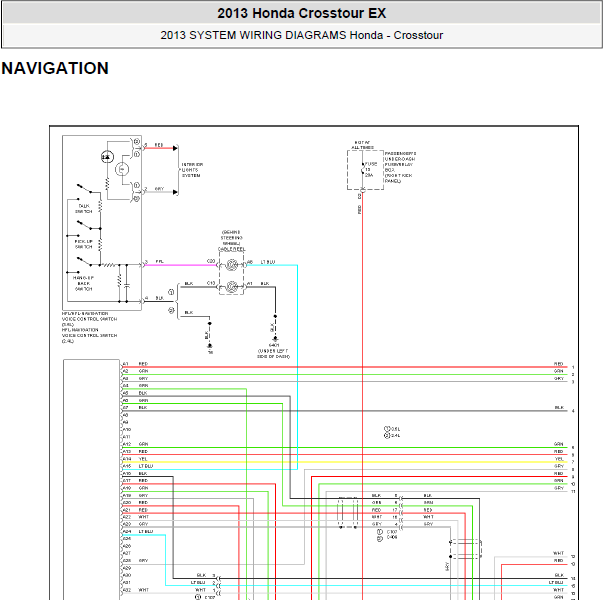Screen dimensions: 604x600
Task: Click the 'HANG-UP BACK SWITCH' label
Action: 84,283
